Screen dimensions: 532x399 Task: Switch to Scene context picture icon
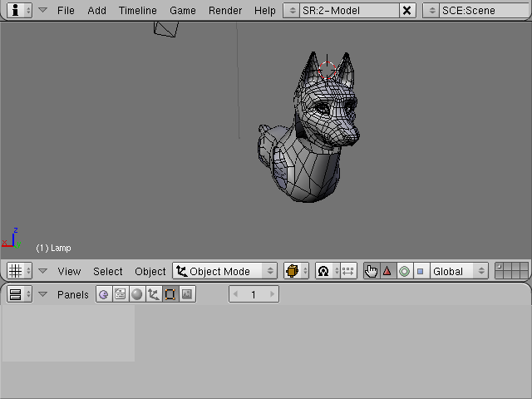187,294
